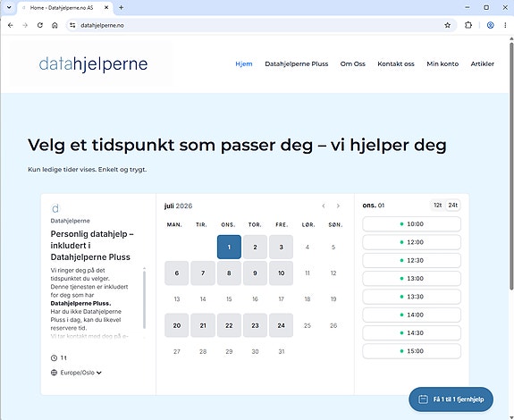Choose July 8 in the calendar
This screenshot has width=514, height=420.
pos(229,273)
